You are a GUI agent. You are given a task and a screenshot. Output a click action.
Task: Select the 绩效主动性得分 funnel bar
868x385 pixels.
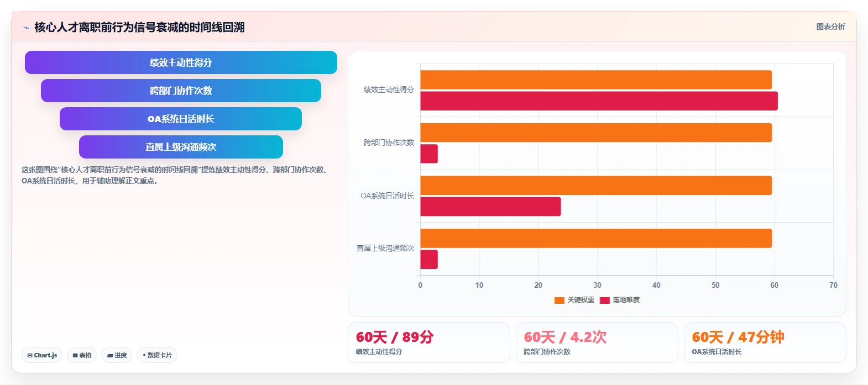181,62
